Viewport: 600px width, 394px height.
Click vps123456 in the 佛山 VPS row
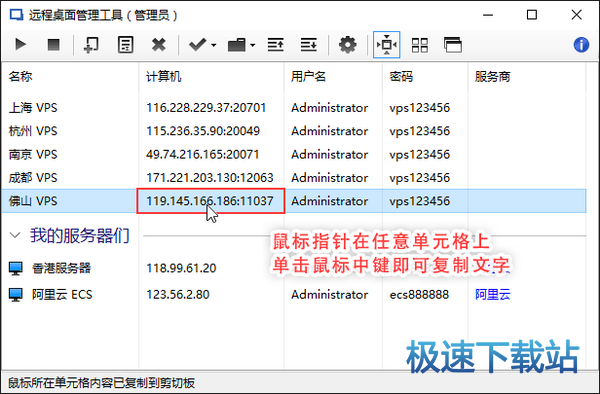pos(419,201)
